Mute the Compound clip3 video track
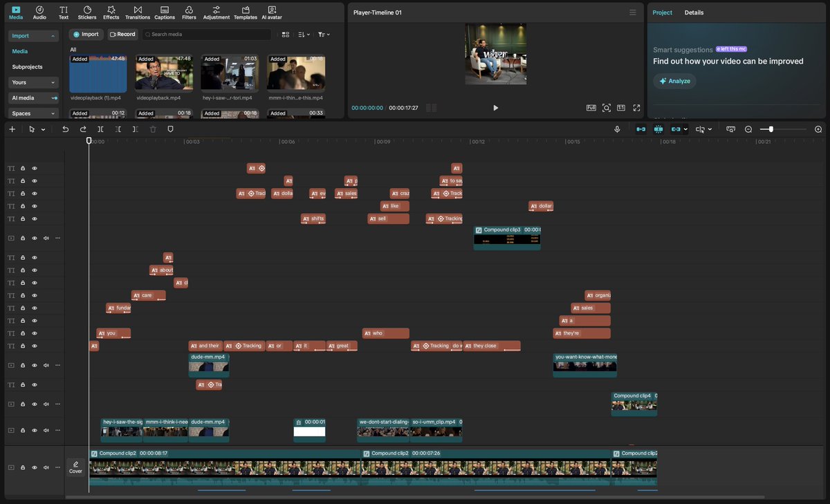Screen dimensions: 830x504 click(46, 238)
